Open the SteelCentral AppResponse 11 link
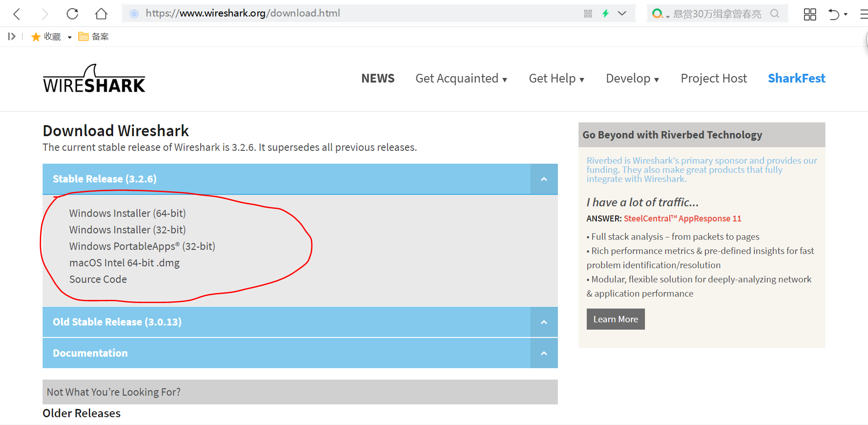The width and height of the screenshot is (868, 425). coord(682,219)
